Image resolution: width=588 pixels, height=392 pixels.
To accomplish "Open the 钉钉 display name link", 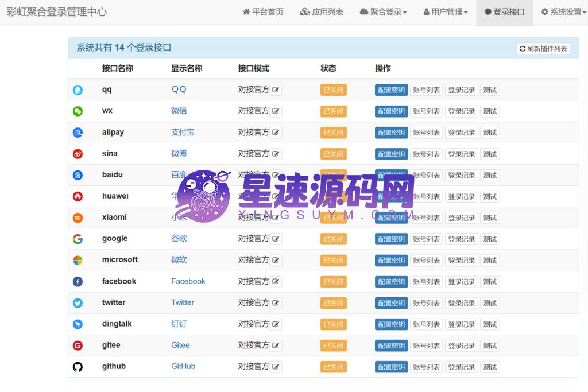I will [179, 324].
